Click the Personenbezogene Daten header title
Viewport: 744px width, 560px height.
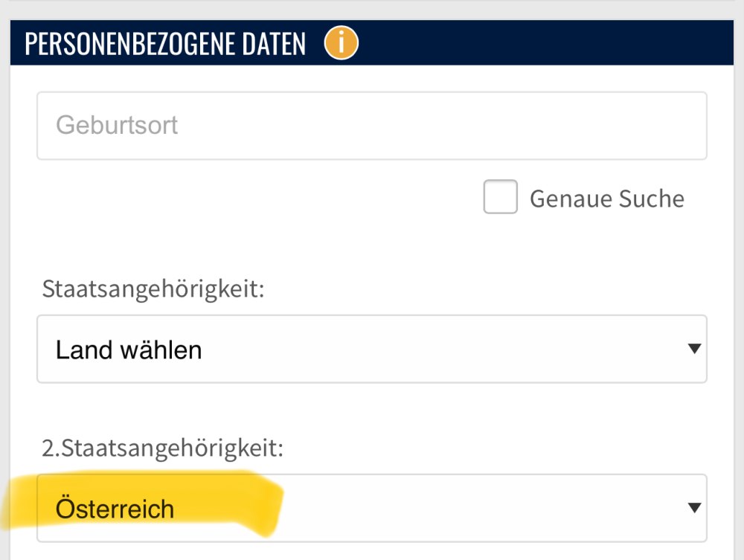165,44
